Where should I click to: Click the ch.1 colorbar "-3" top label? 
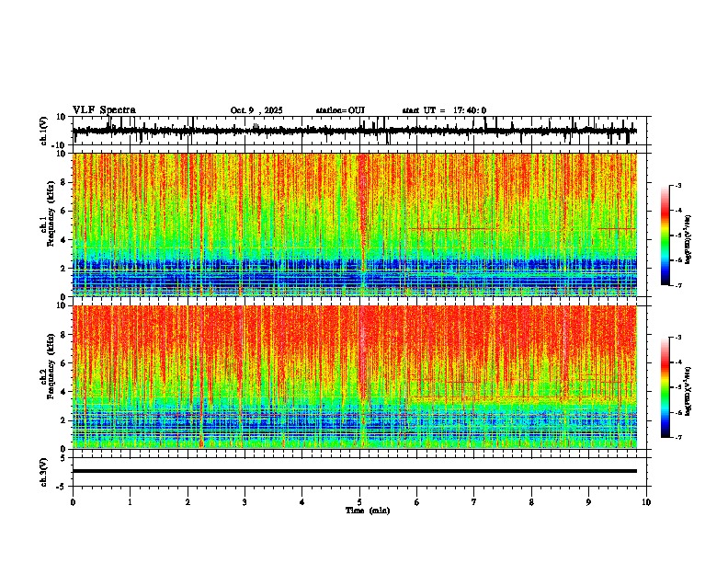click(678, 185)
